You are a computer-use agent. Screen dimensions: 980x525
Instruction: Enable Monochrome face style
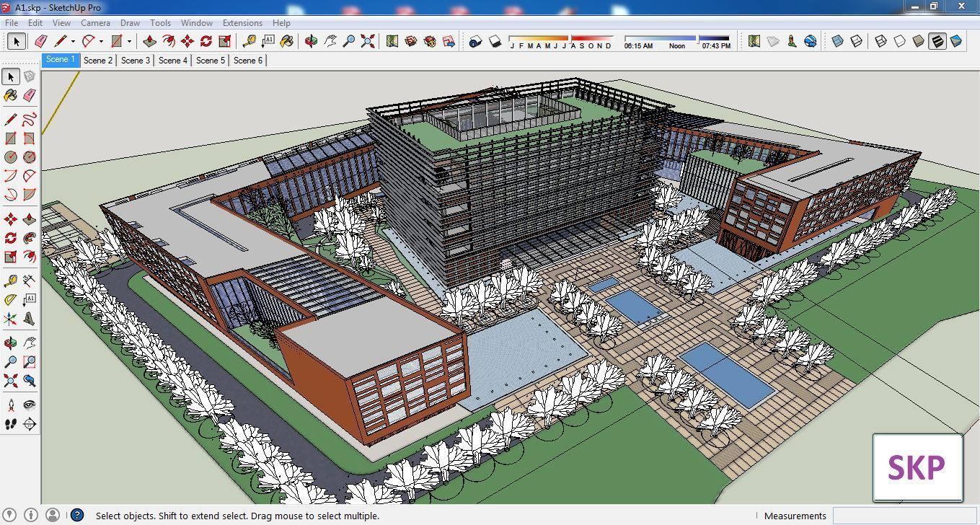point(955,41)
